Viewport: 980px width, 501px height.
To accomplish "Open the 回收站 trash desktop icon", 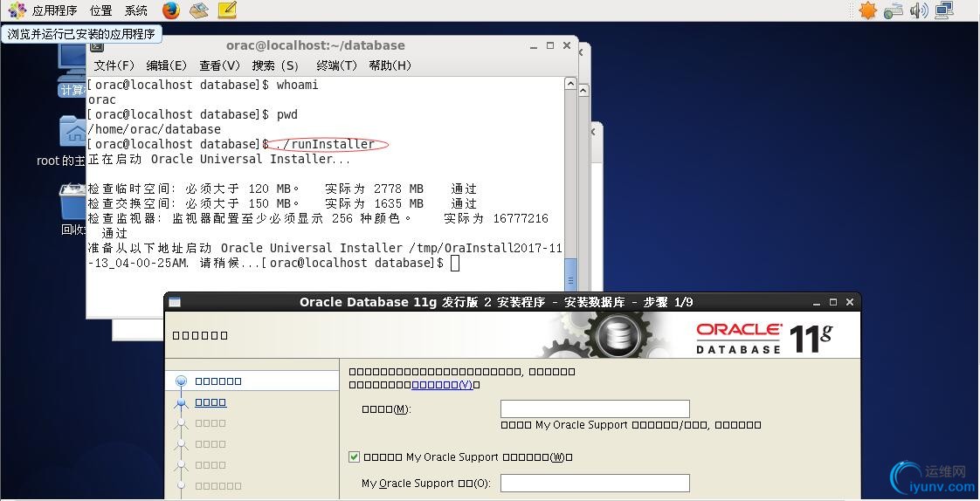I will [x=72, y=209].
